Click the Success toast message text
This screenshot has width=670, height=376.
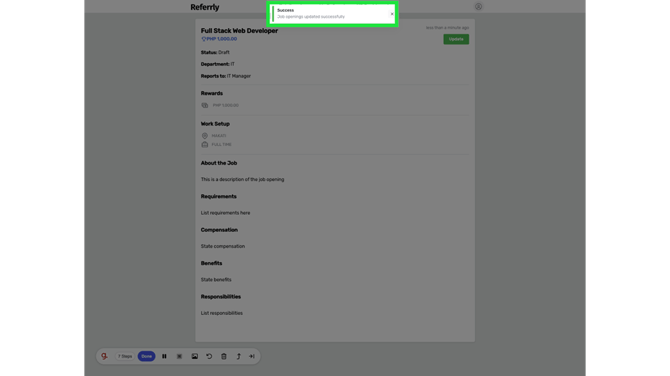pos(311,17)
